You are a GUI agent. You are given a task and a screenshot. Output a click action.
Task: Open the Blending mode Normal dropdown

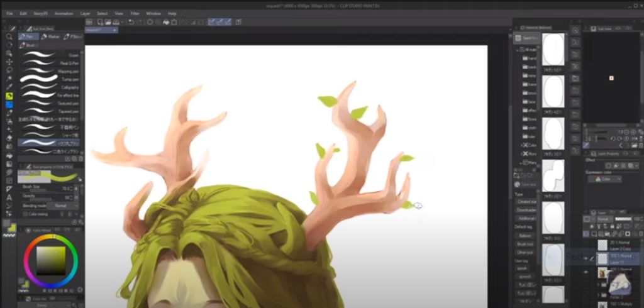(62, 206)
